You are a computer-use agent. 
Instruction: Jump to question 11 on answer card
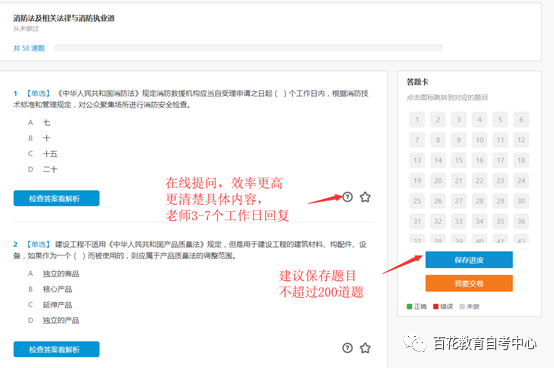pyautogui.click(x=500, y=140)
